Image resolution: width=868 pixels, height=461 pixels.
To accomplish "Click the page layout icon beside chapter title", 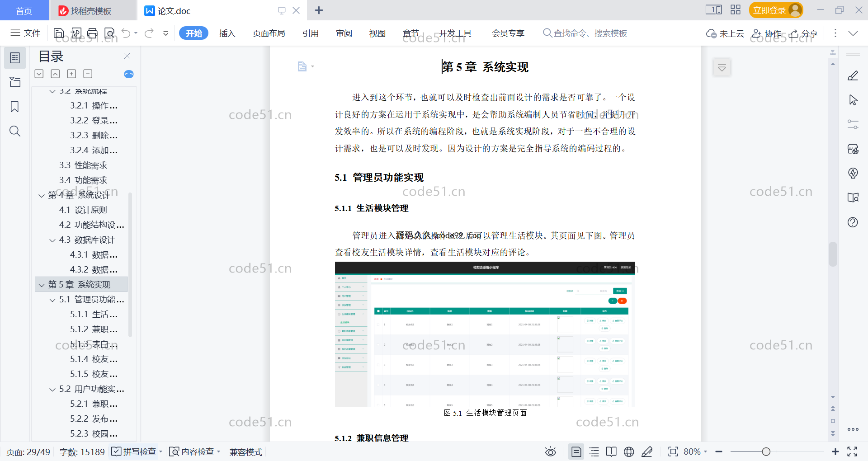I will click(302, 67).
